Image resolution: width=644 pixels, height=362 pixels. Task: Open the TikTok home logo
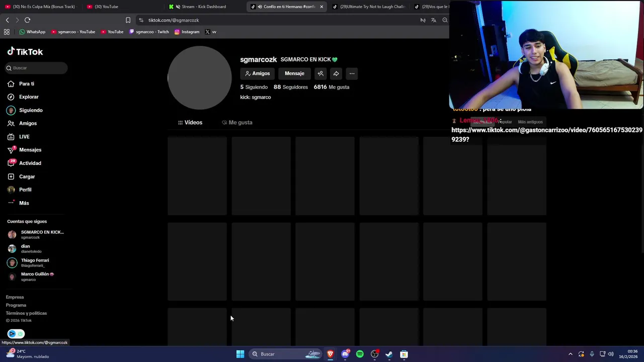25,51
